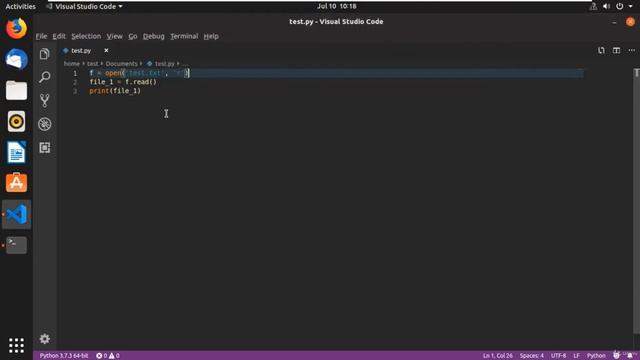Click the network icon in top bar

tap(593, 7)
